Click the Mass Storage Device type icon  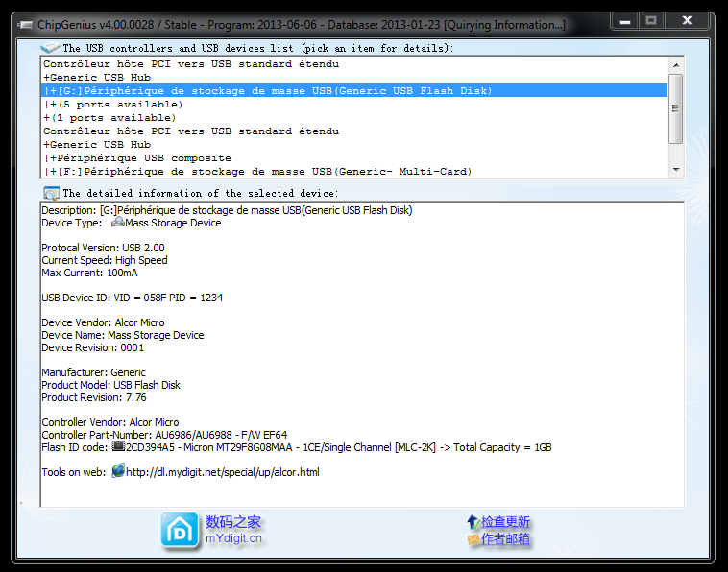point(117,223)
